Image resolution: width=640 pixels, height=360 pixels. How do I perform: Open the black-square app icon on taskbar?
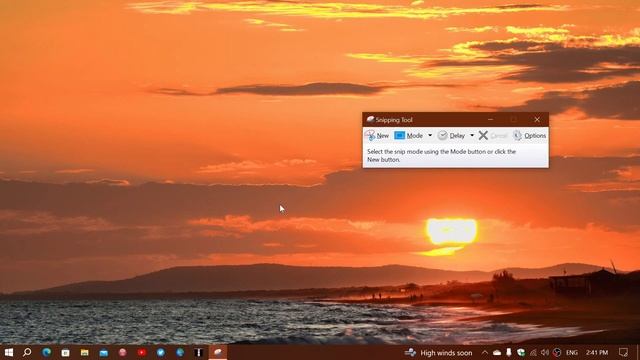(x=199, y=352)
